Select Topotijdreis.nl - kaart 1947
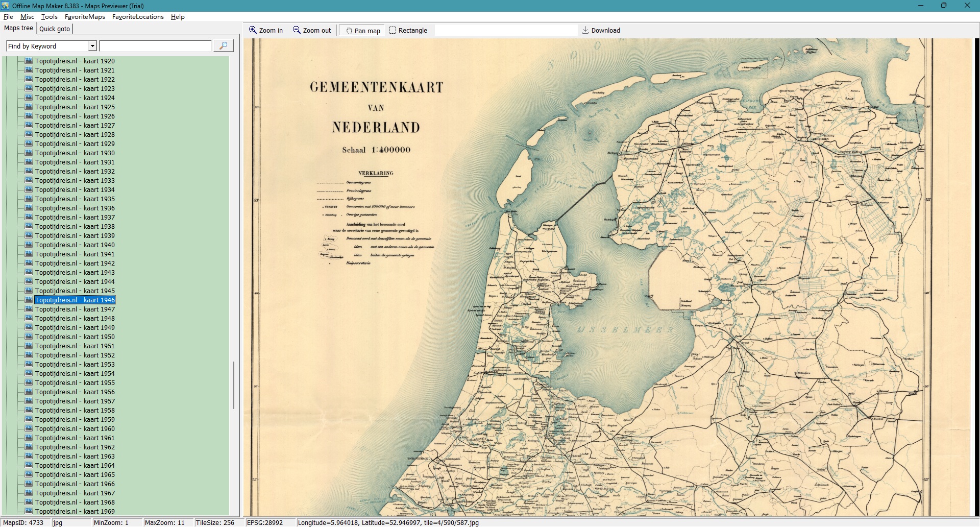Screen dimensions: 980x527 [75, 309]
